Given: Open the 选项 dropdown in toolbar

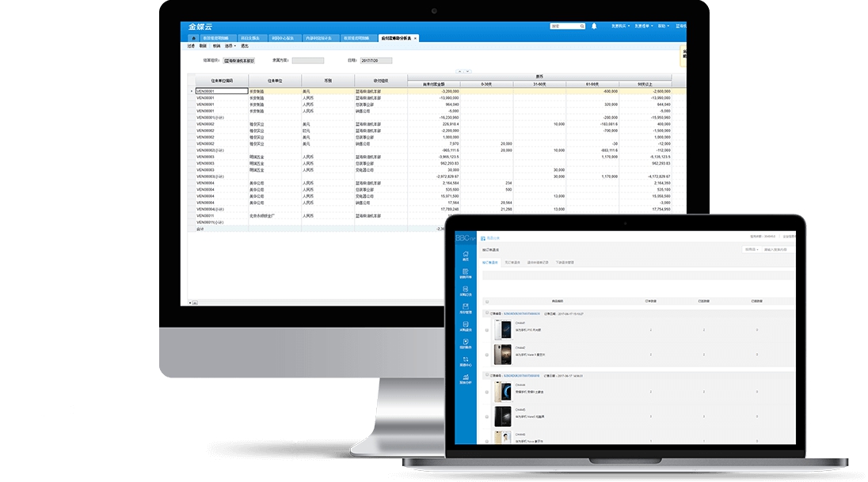Looking at the screenshot, I should (230, 46).
